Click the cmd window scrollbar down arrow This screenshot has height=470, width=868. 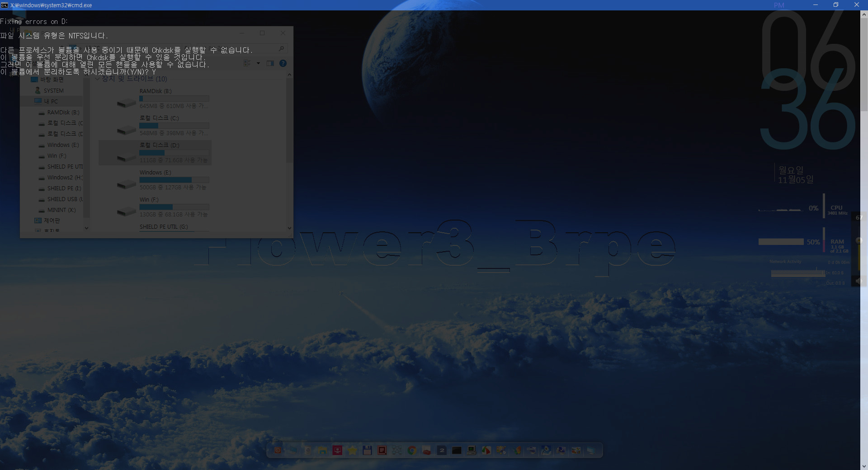click(x=864, y=466)
